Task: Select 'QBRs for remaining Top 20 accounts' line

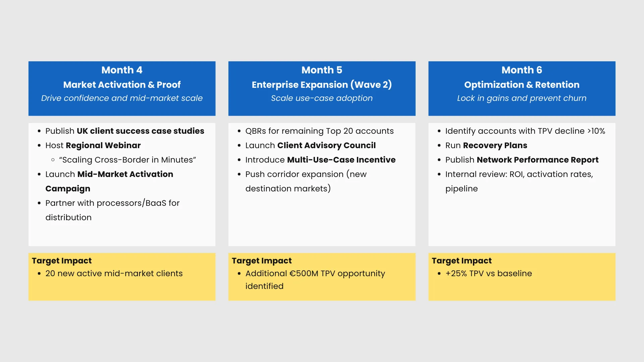Action: [319, 131]
